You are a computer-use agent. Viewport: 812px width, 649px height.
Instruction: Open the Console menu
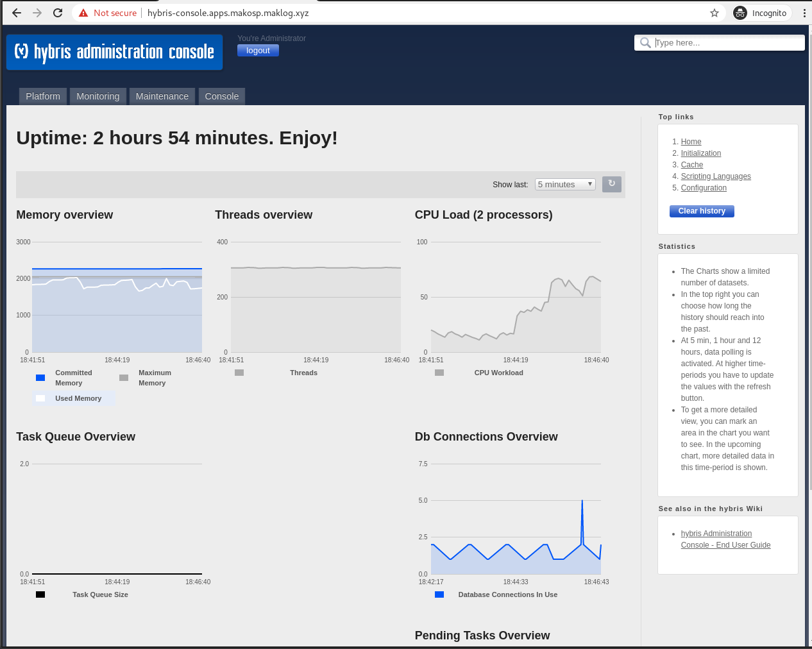point(222,96)
